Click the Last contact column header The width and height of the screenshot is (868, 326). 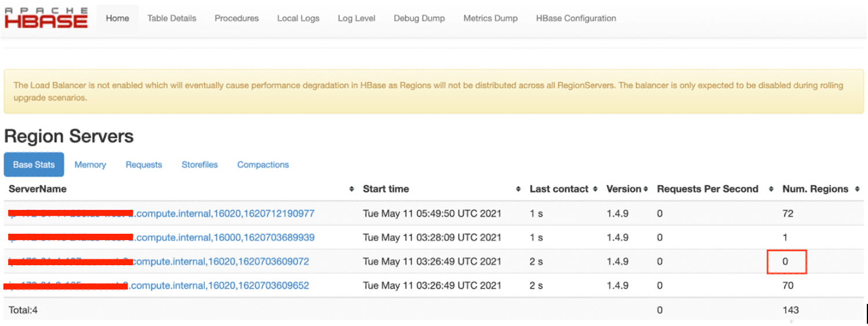[x=559, y=189]
